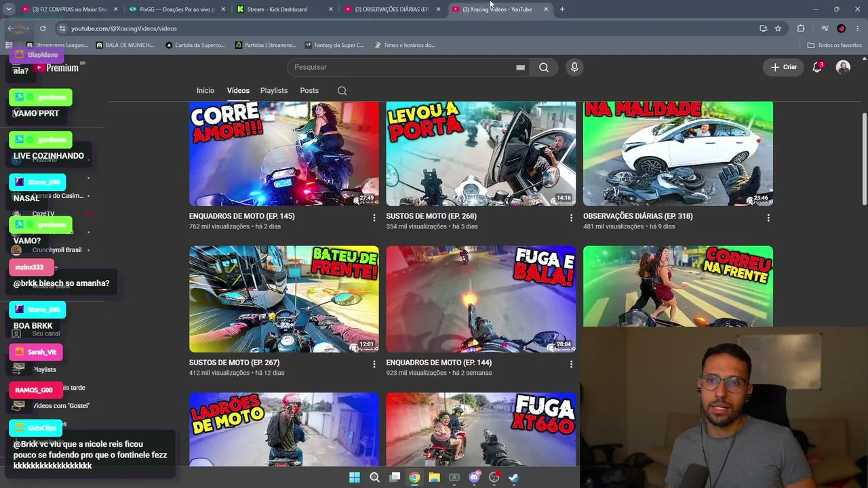
Task: Reload the page in Chrome
Action: coord(43,28)
